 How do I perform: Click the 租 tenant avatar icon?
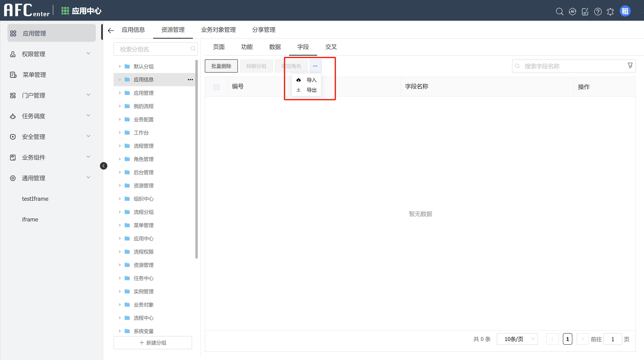pos(625,11)
